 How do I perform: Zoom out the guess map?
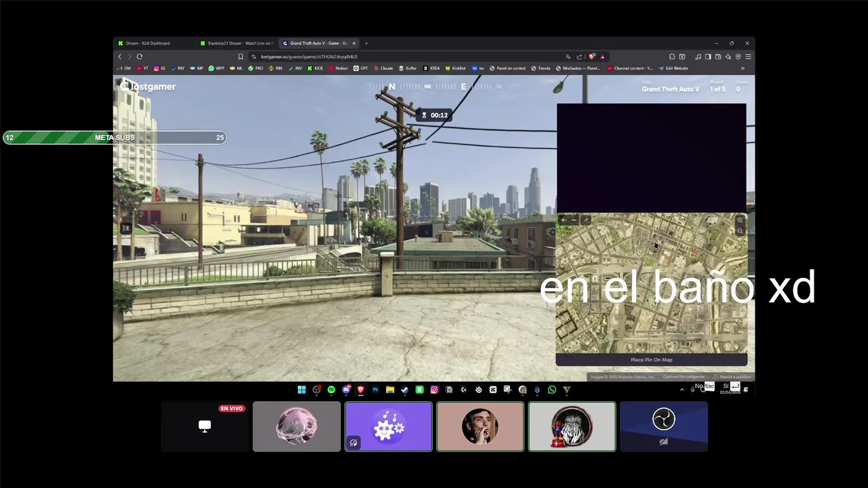(x=740, y=231)
